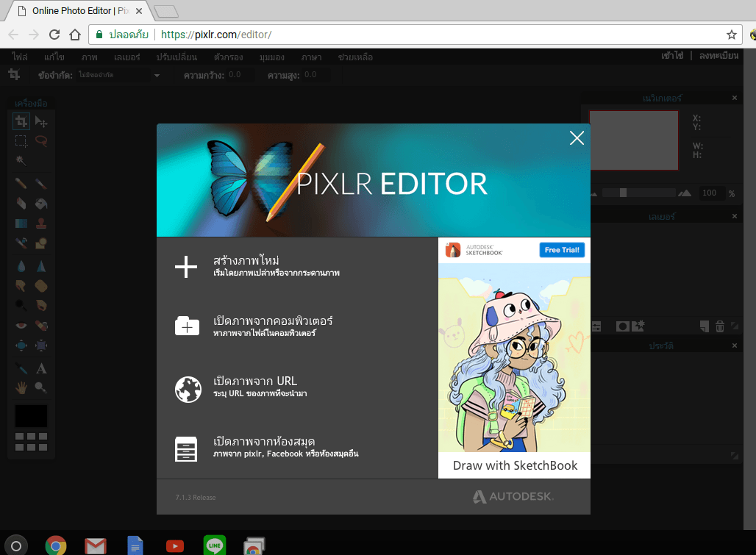The width and height of the screenshot is (756, 555).
Task: Close the Pixlr Editor welcome dialog
Action: click(577, 138)
